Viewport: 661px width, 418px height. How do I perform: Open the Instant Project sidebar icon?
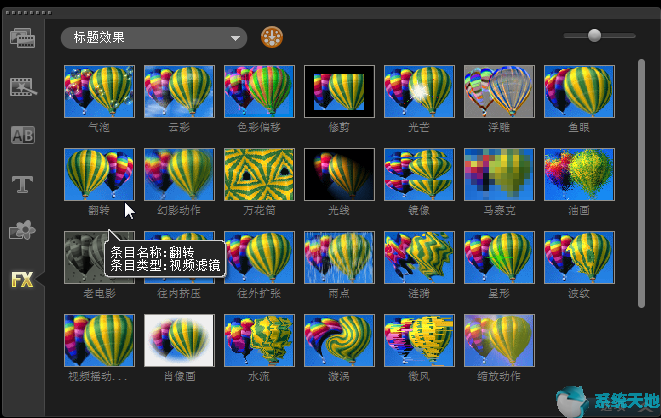23,86
